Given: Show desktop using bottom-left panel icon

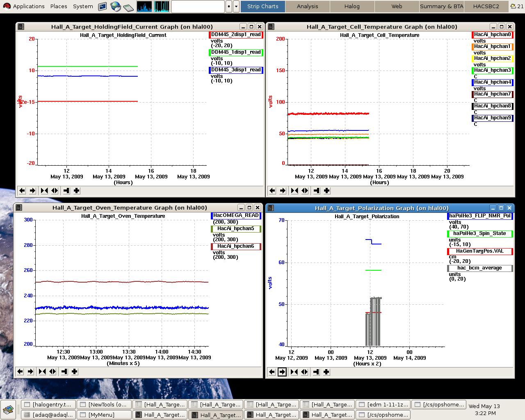Looking at the screenshot, I should [x=8, y=409].
